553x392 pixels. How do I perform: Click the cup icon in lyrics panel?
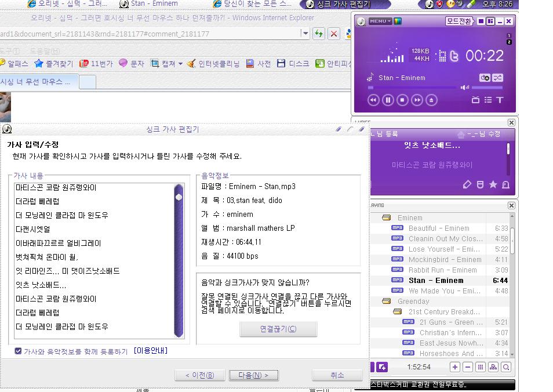click(480, 184)
